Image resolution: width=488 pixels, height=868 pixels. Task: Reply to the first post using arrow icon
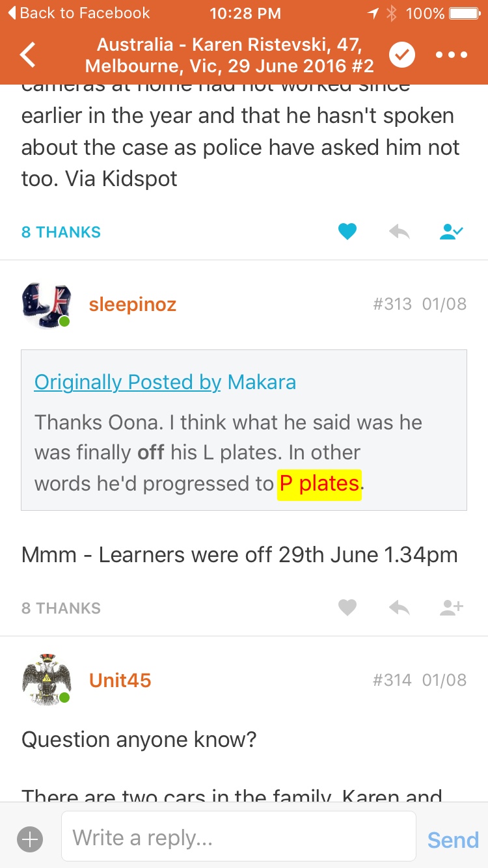399,232
